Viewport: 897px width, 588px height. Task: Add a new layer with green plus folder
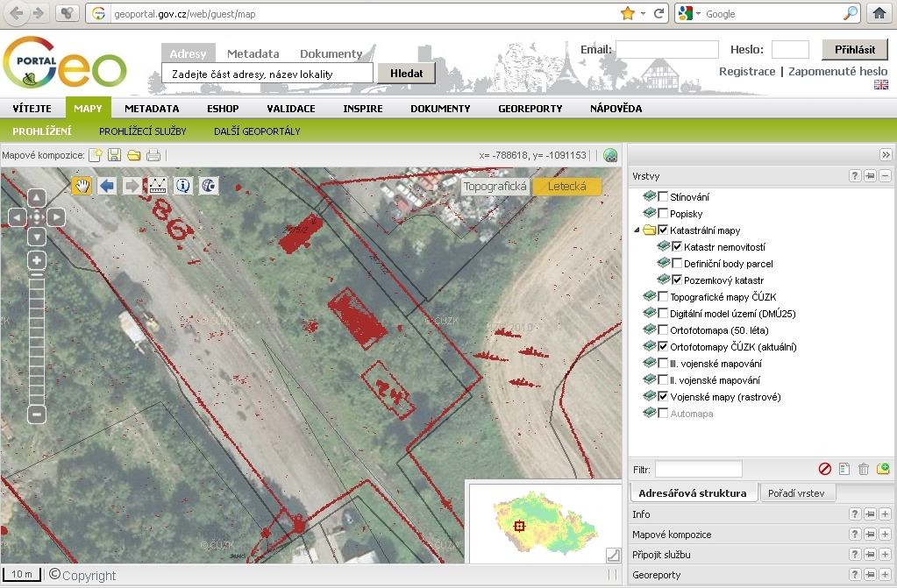[883, 469]
